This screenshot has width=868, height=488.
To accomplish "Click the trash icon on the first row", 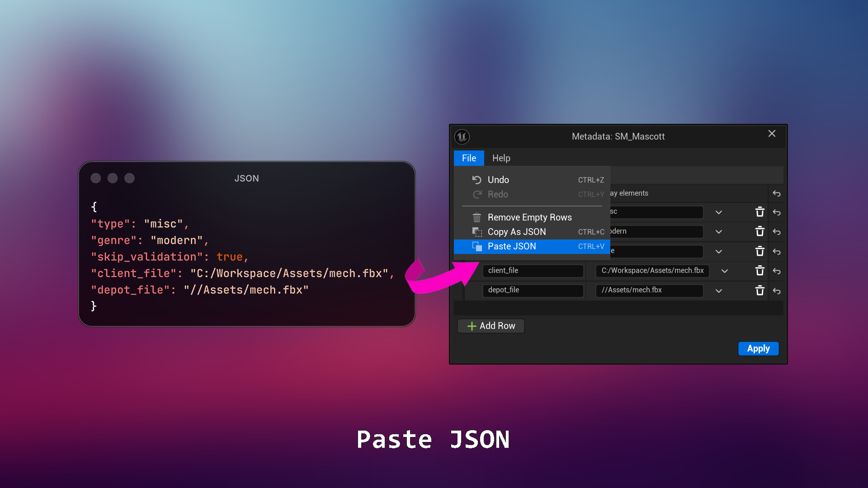I will pyautogui.click(x=759, y=212).
